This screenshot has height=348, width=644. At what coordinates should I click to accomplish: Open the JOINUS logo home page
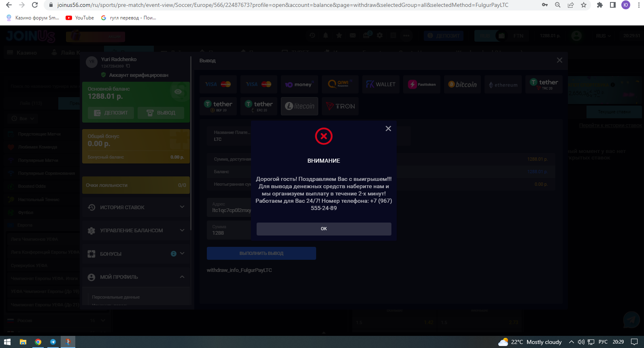31,36
